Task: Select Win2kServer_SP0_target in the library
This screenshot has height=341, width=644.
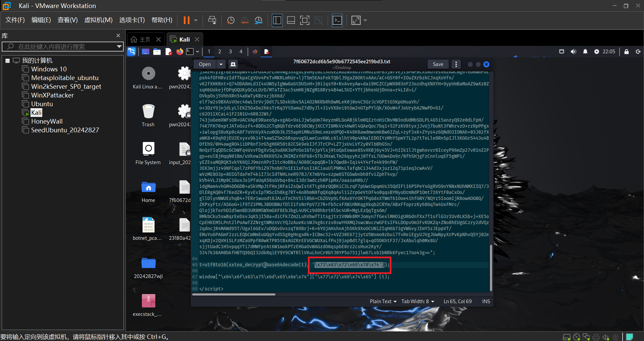Action: [66, 86]
